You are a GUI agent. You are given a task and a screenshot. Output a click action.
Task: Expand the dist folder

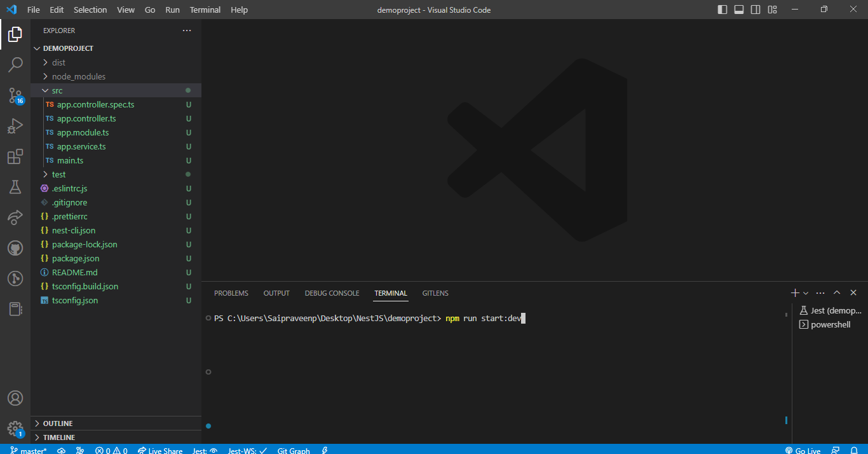[x=58, y=62]
